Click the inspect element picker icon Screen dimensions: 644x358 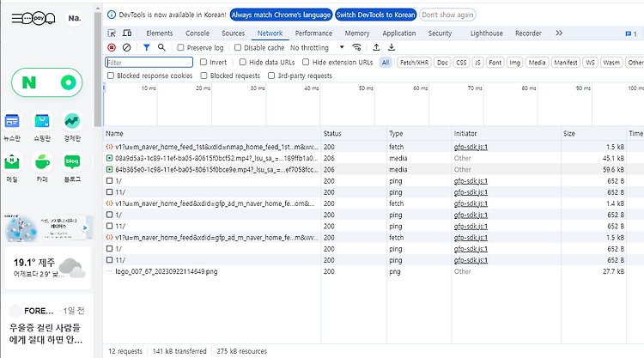click(x=112, y=33)
